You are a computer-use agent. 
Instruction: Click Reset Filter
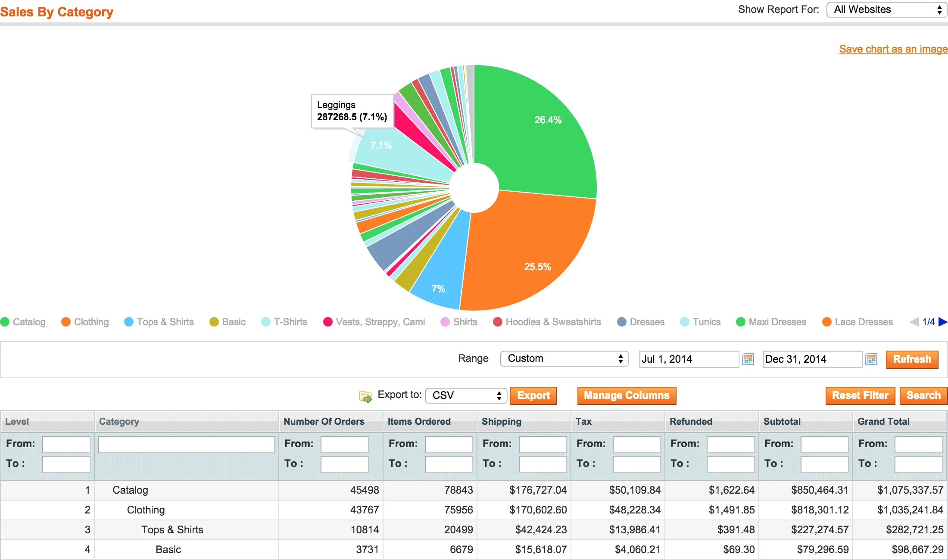pos(860,395)
